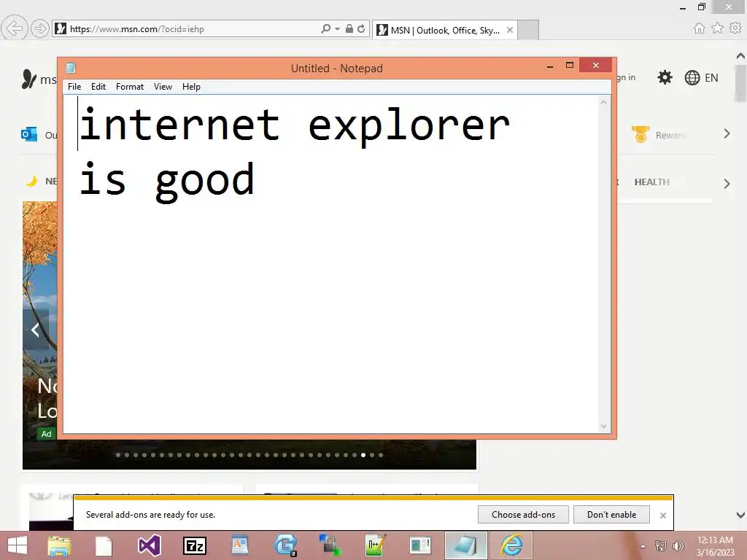
Task: Select the HEALTH category on MSN
Action: (651, 182)
